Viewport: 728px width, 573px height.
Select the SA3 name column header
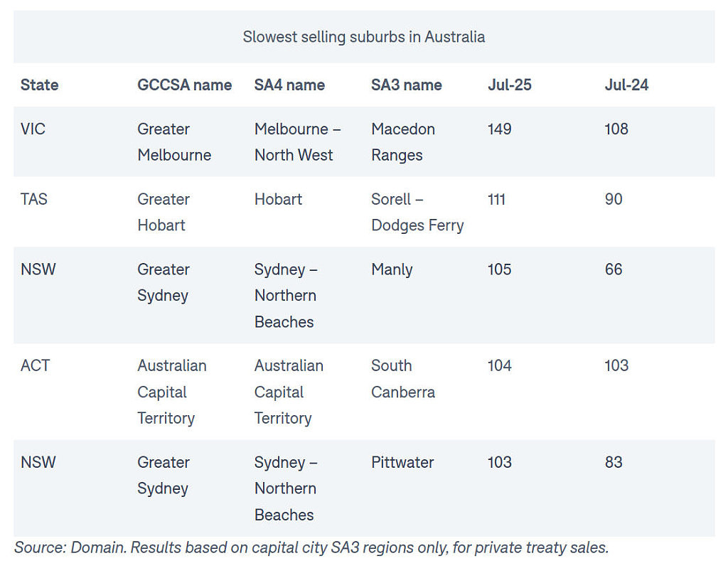coord(406,85)
